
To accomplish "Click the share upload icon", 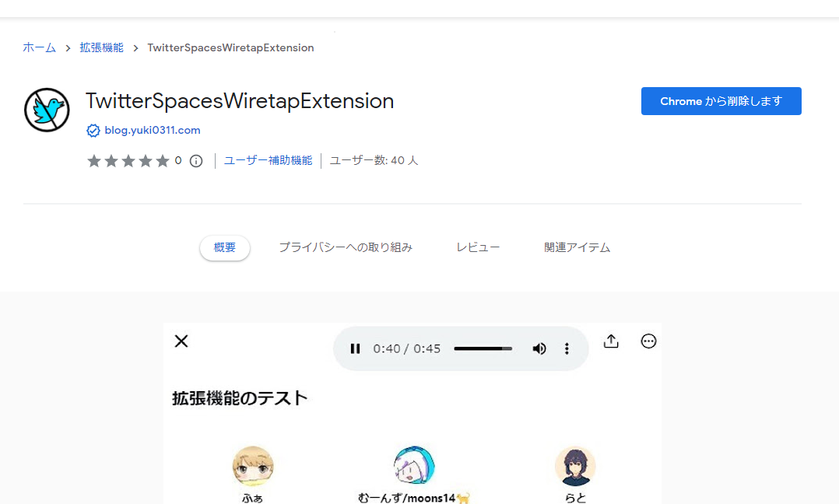I will pyautogui.click(x=611, y=341).
